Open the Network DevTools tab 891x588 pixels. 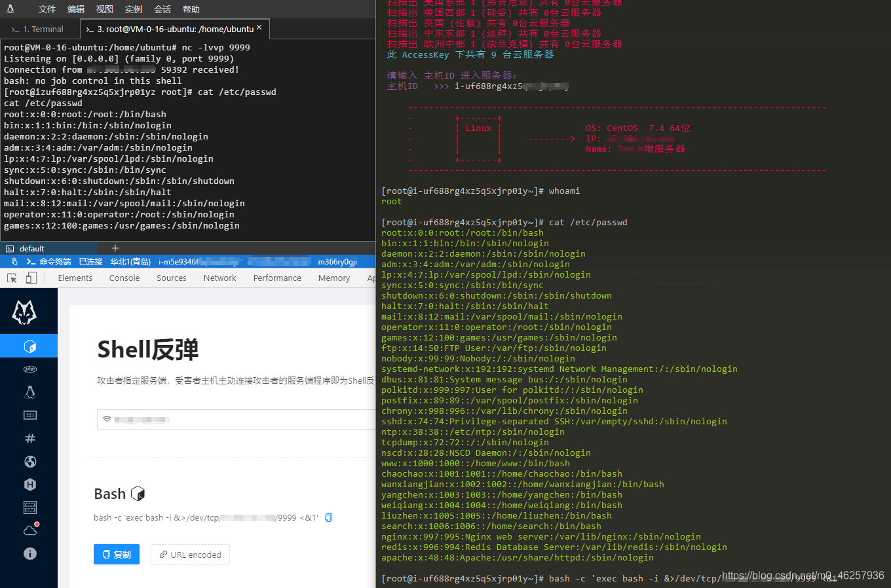220,278
